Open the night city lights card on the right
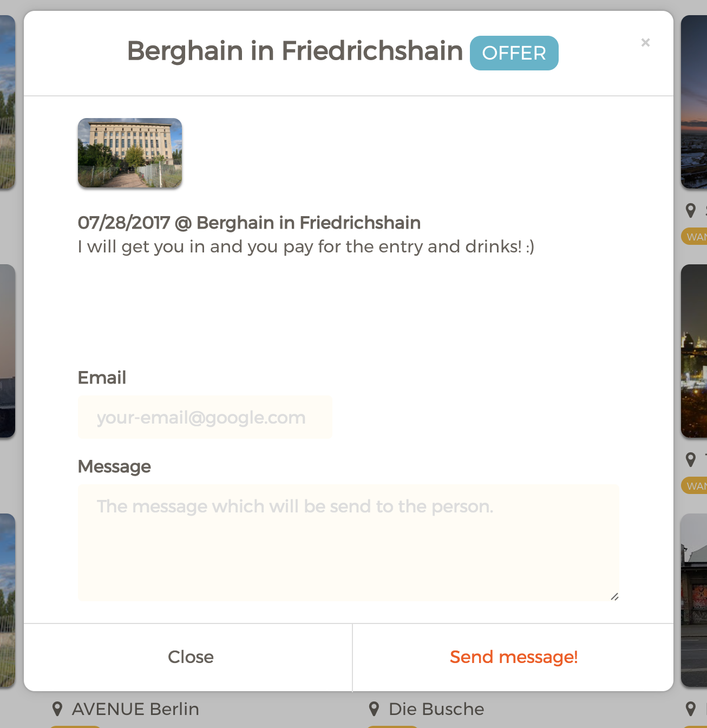Viewport: 707px width, 728px height. (694, 351)
